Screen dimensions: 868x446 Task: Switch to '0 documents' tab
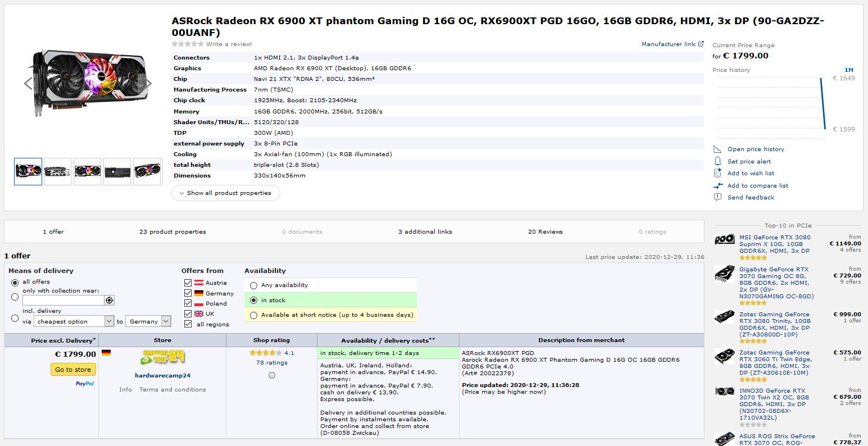pyautogui.click(x=302, y=231)
